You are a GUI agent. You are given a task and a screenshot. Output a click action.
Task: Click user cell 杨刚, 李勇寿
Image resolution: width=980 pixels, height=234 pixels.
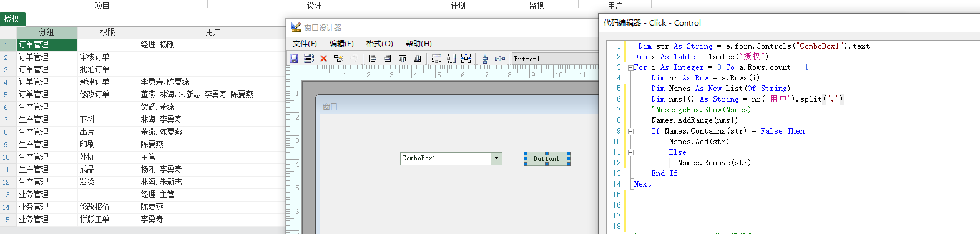point(212,169)
